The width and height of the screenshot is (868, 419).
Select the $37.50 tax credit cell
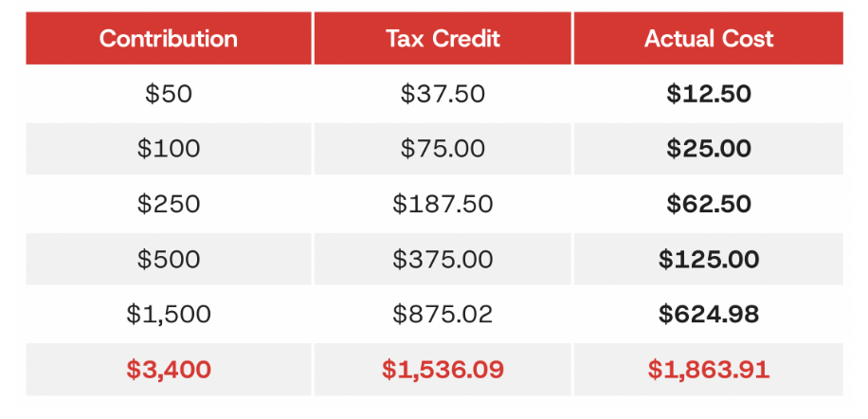tap(443, 94)
